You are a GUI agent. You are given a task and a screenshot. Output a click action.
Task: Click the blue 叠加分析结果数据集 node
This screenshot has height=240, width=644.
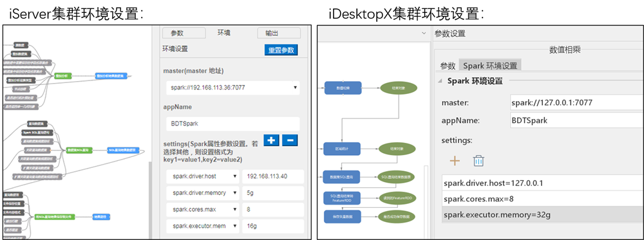(111, 75)
